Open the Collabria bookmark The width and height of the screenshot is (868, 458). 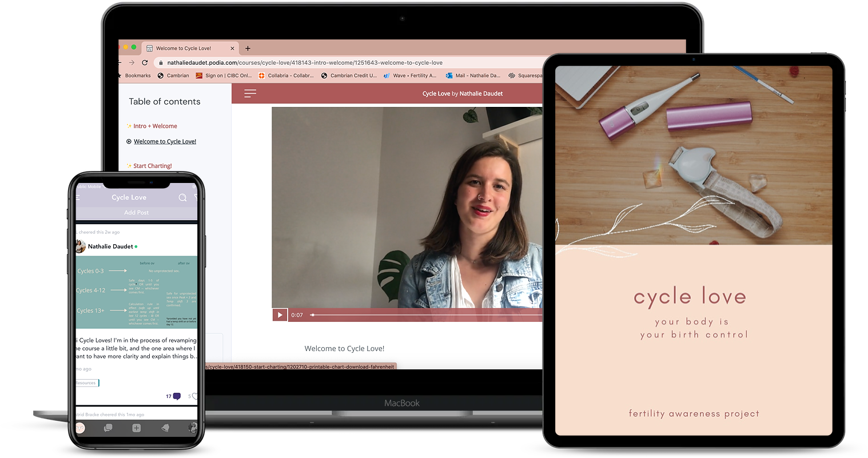[x=286, y=75]
